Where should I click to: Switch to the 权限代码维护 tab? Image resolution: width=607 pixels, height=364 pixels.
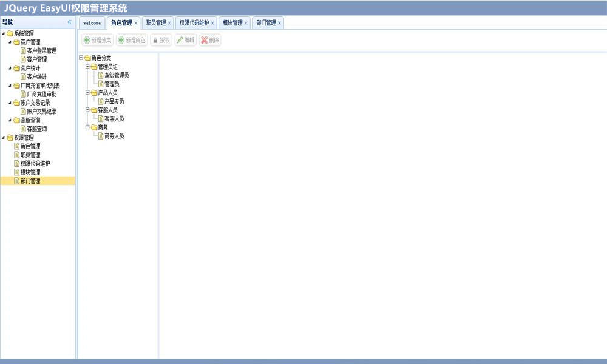(194, 23)
